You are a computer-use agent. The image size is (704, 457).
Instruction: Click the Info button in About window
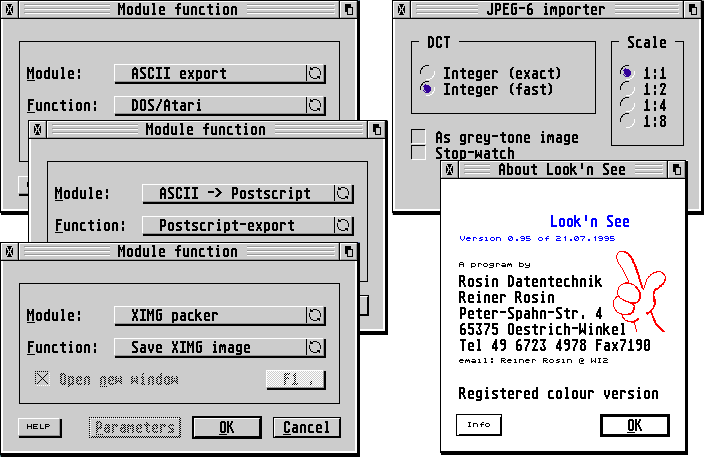pyautogui.click(x=479, y=425)
